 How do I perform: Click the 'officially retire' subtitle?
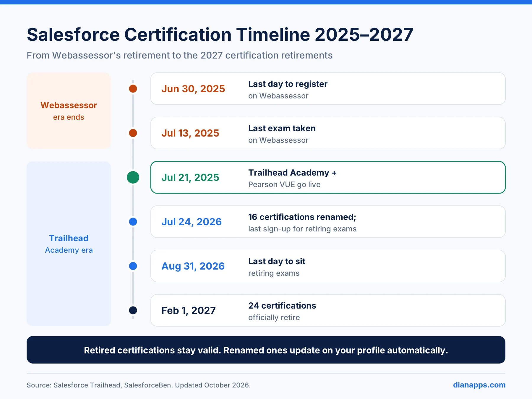tap(274, 317)
